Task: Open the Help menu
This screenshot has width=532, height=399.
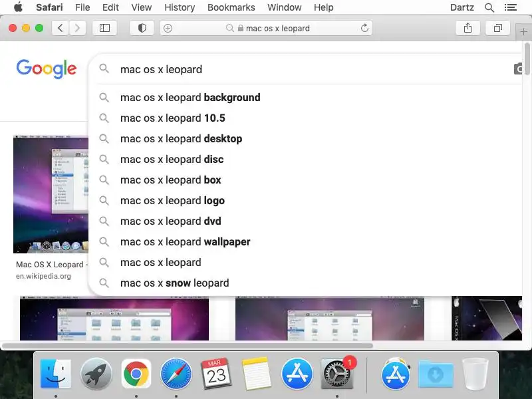Action: 323,7
